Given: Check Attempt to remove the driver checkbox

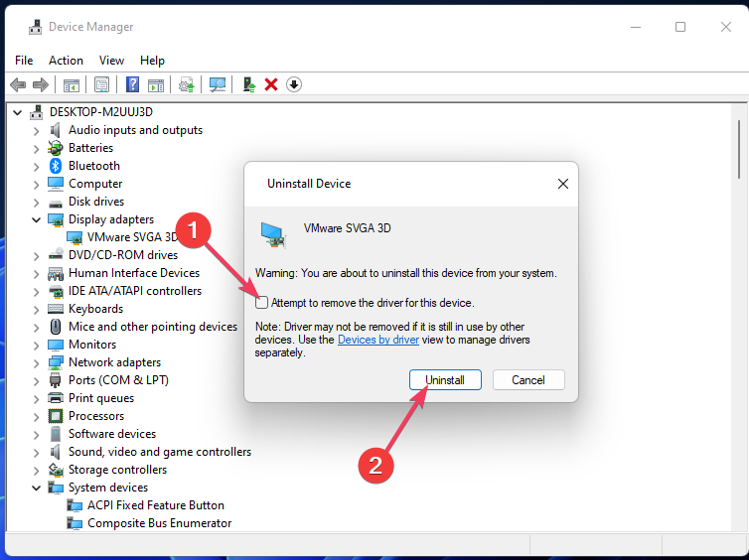Looking at the screenshot, I should 261,303.
